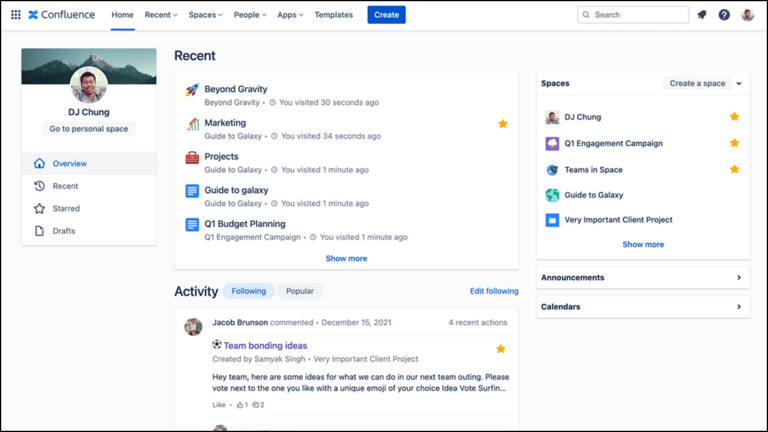Open the Apps dropdown menu
Image resolution: width=768 pixels, height=432 pixels.
click(290, 15)
